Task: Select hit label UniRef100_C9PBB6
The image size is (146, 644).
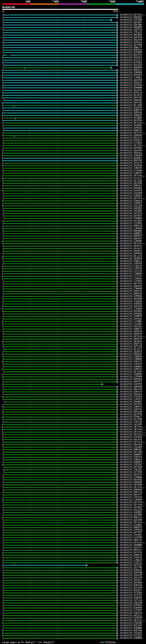Action: click(x=131, y=638)
